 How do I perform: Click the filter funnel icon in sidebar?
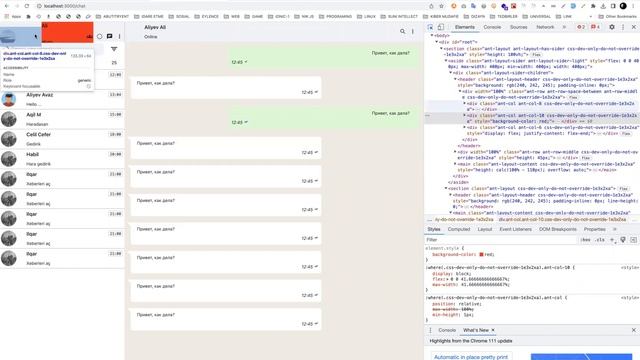[x=114, y=49]
